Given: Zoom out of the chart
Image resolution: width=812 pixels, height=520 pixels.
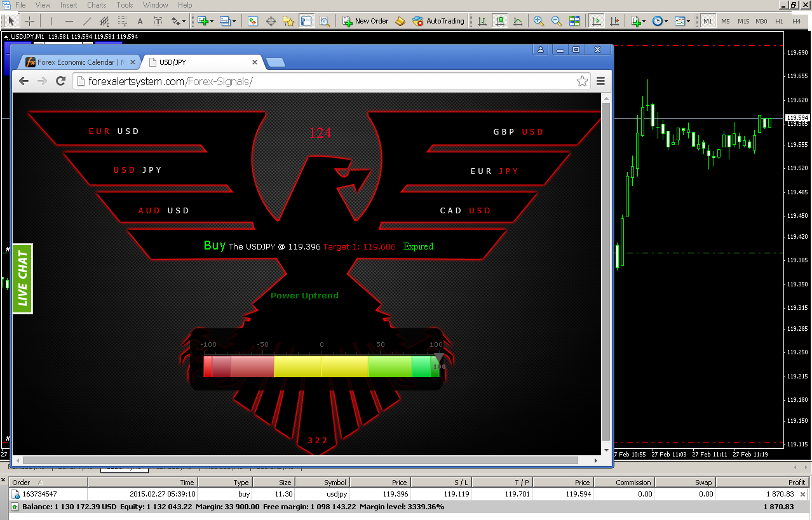Looking at the screenshot, I should 557,21.
